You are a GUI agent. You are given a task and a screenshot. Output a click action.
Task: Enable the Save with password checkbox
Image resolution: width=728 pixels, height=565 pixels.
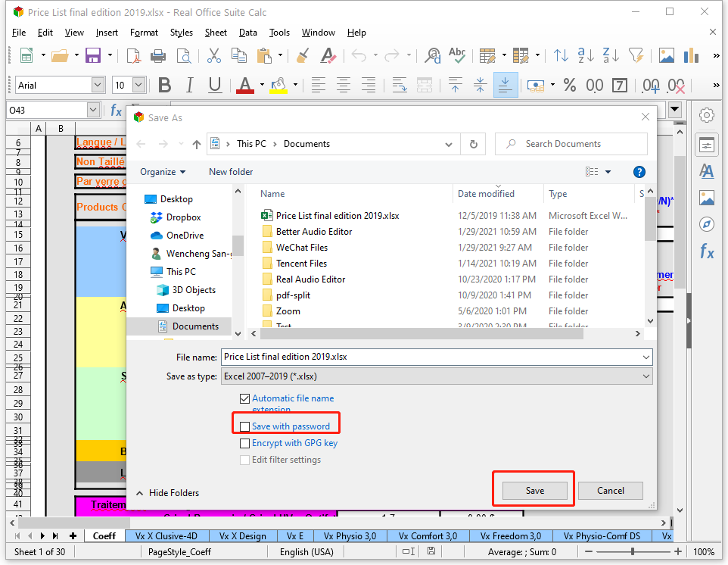[244, 426]
